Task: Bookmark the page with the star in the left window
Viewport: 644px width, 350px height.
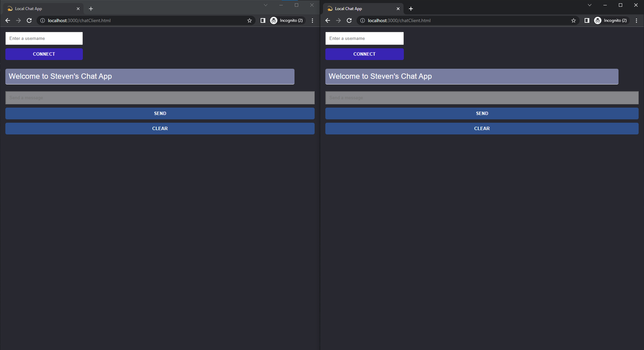Action: [250, 20]
